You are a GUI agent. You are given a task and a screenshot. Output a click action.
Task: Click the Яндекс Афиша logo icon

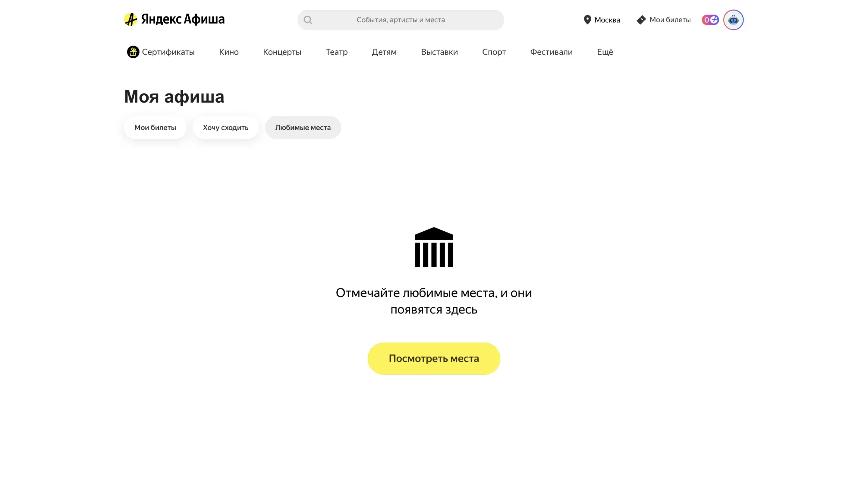[x=131, y=20]
